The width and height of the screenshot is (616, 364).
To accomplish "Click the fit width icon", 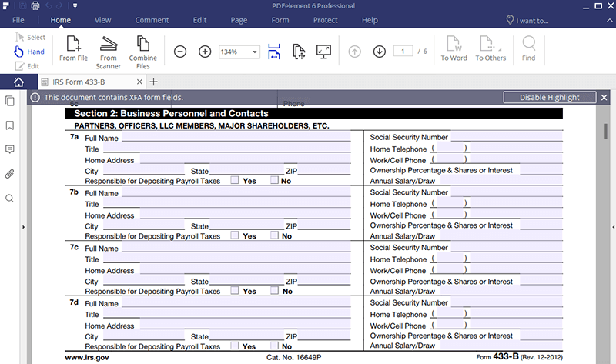I will pos(274,52).
